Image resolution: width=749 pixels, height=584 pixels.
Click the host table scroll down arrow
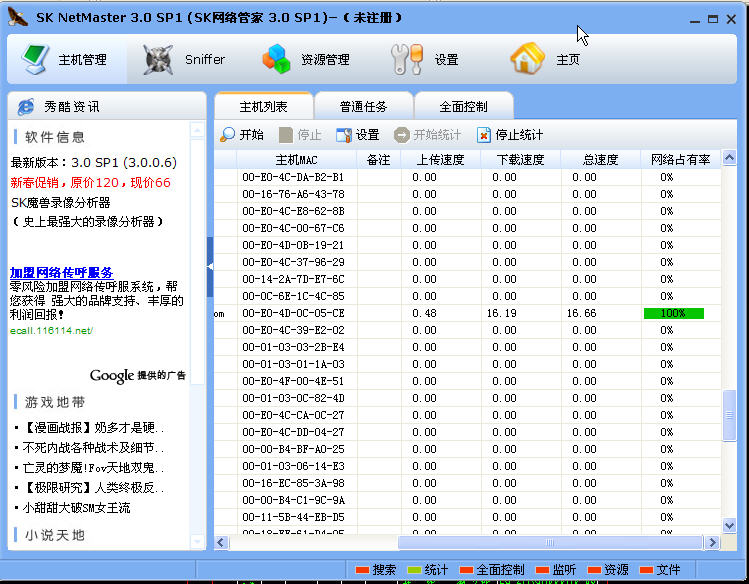729,526
